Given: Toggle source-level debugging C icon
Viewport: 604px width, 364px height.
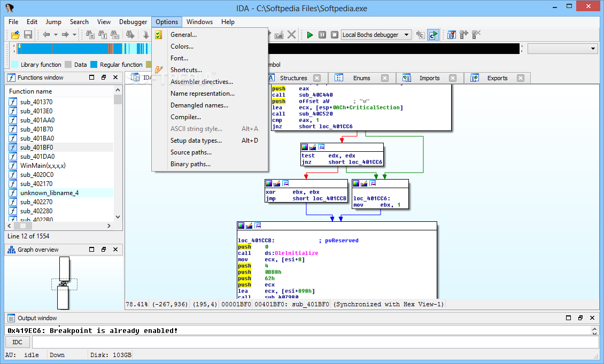Looking at the screenshot, I should pyautogui.click(x=433, y=35).
